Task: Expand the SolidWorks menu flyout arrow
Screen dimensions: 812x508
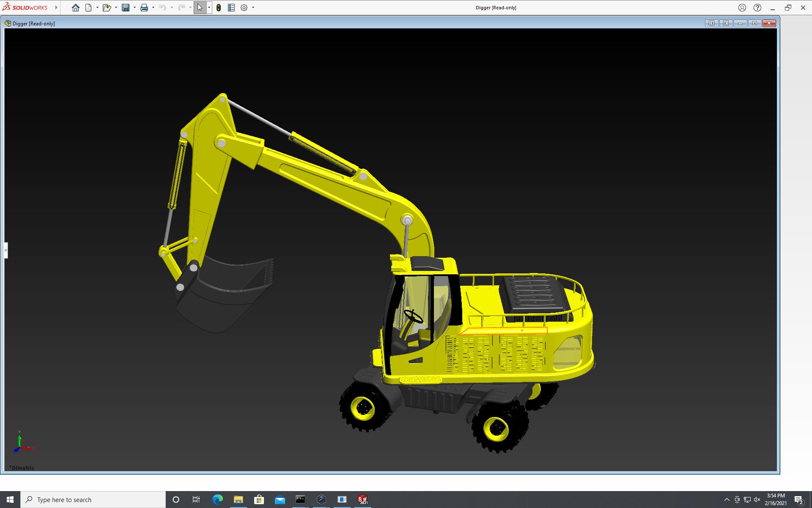Action: tap(56, 8)
